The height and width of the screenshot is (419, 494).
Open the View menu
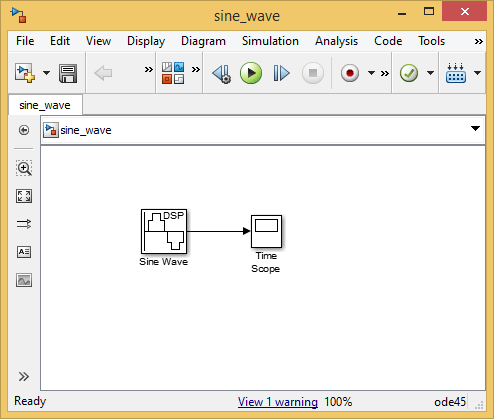point(98,41)
